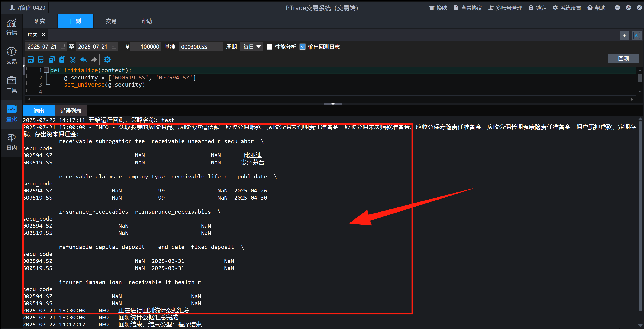This screenshot has width=644, height=329.
Task: Cut selected code with scissors tool
Action: pyautogui.click(x=73, y=59)
